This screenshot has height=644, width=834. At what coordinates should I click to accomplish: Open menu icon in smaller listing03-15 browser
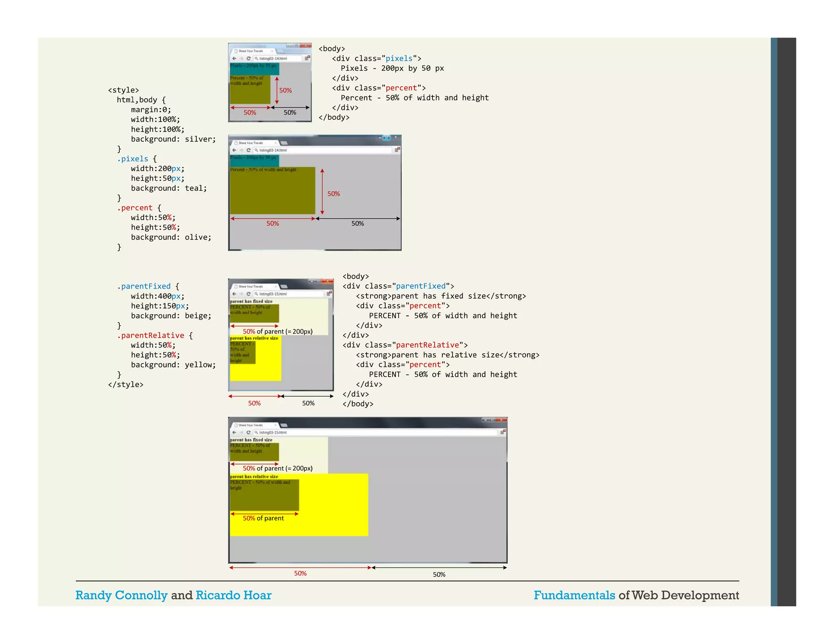[329, 294]
